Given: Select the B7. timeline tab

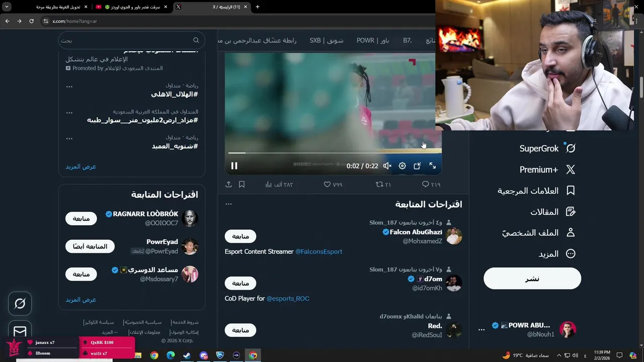Looking at the screenshot, I should [408, 40].
